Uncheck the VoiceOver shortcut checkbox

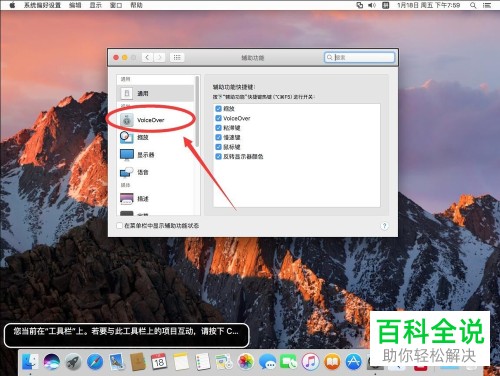(x=219, y=118)
